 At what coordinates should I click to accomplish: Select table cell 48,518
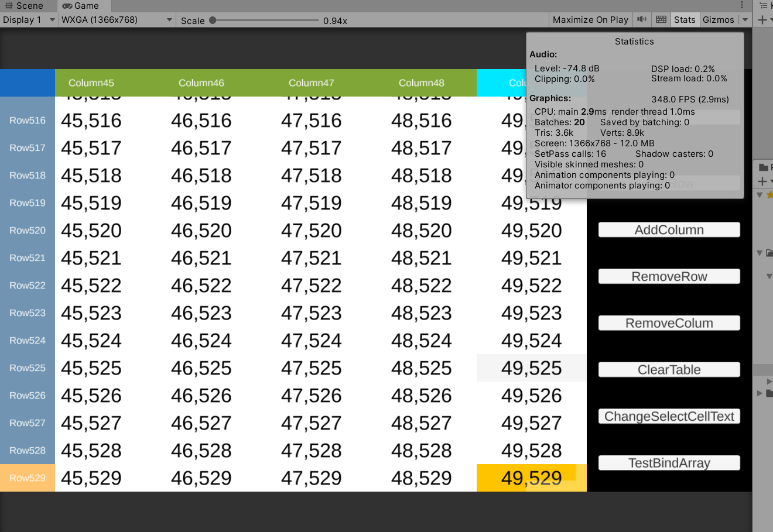[x=422, y=176]
